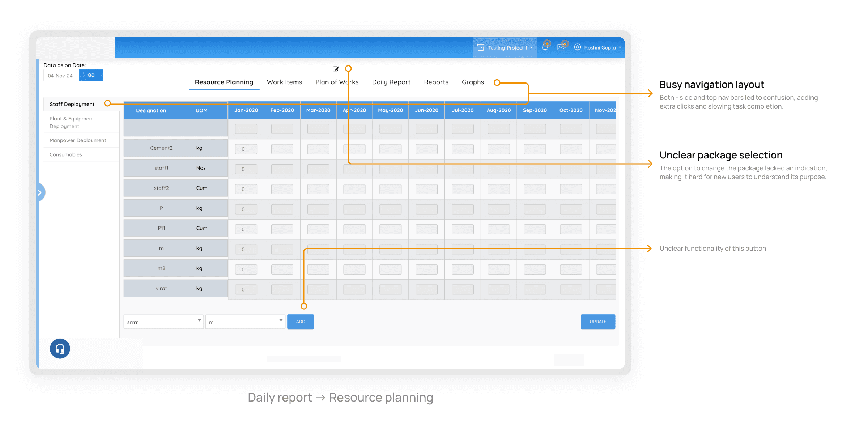This screenshot has width=868, height=433.
Task: Expand the 'm' unit dropdown
Action: click(x=245, y=322)
